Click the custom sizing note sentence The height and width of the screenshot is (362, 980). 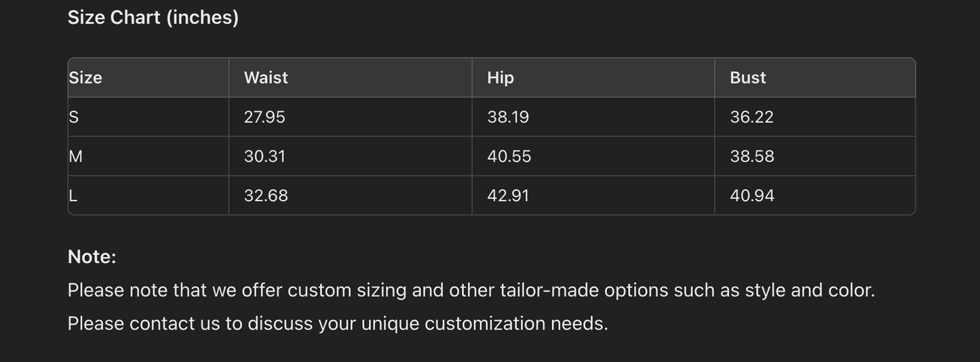471,290
